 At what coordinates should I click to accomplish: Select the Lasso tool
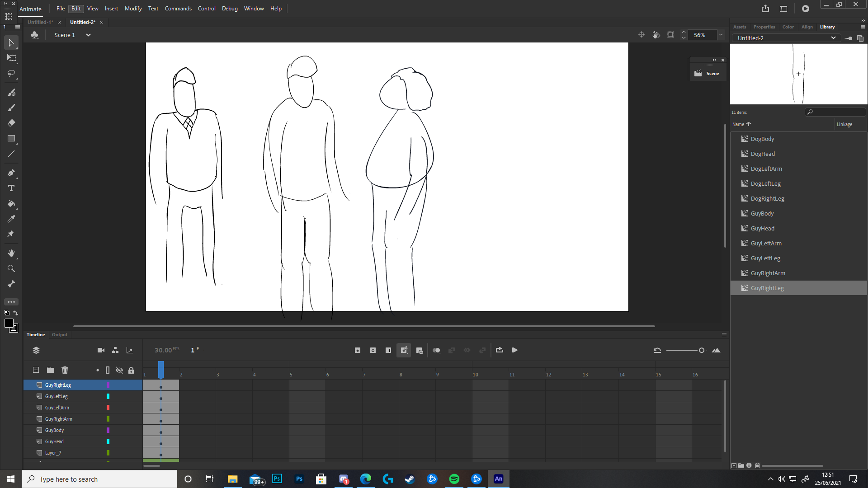(11, 73)
